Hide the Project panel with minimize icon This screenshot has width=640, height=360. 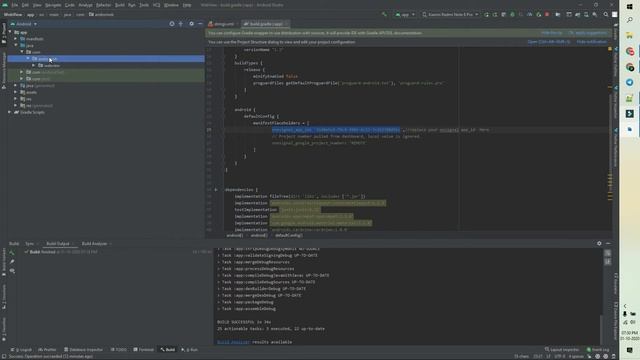click(200, 24)
